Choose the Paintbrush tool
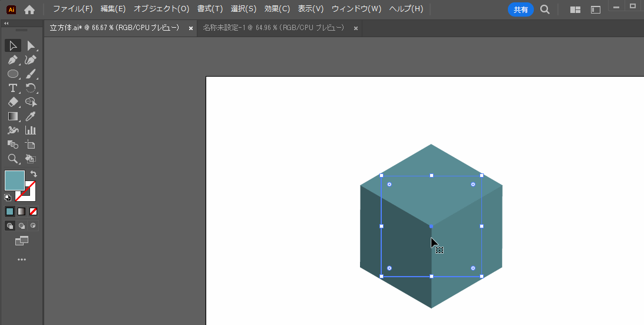Viewport: 644px width, 325px height. (31, 74)
